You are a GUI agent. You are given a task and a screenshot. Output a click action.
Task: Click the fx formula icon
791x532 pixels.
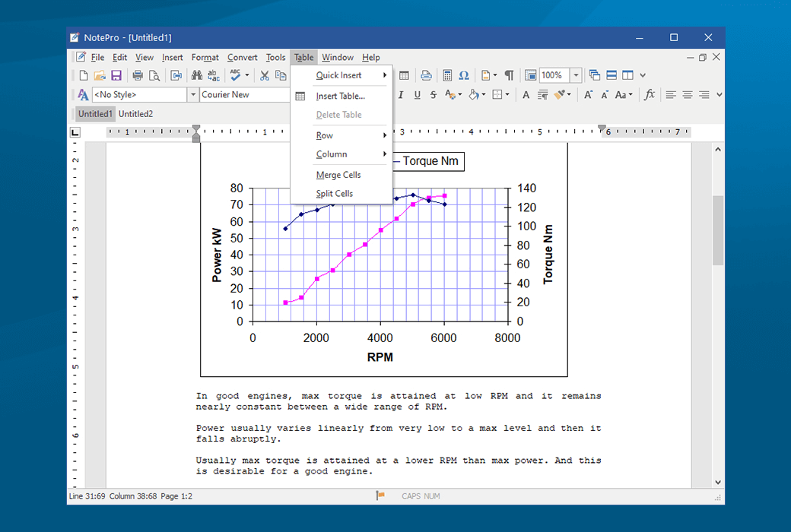click(650, 95)
